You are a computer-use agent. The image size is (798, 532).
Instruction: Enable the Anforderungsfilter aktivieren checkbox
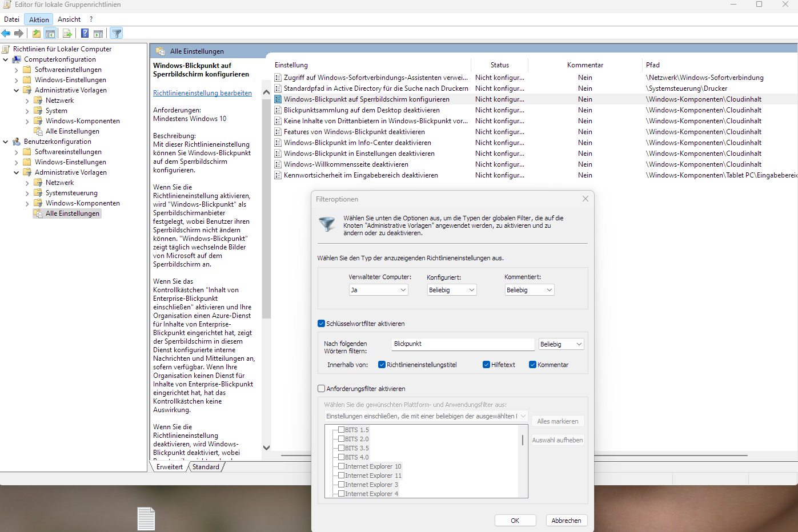tap(321, 388)
